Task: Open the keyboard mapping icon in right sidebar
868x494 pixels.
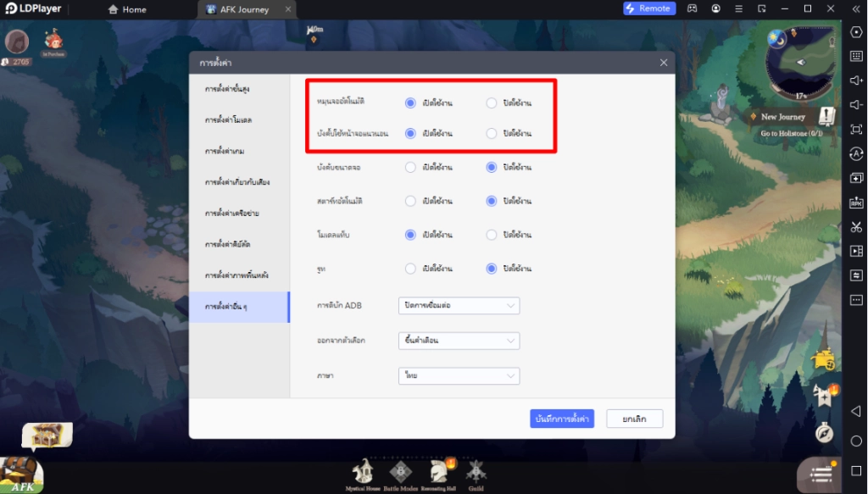Action: pos(856,56)
